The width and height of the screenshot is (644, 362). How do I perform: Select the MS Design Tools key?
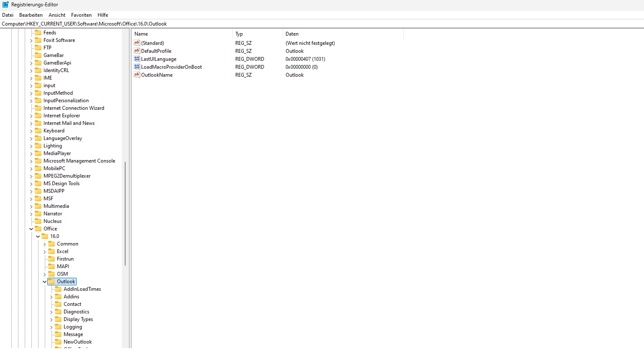click(x=62, y=183)
